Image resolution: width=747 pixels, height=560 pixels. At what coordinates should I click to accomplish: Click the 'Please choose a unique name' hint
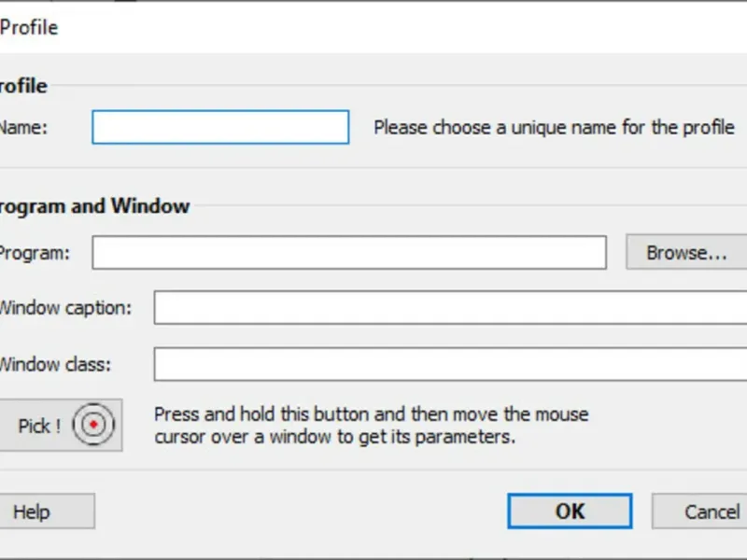click(554, 127)
